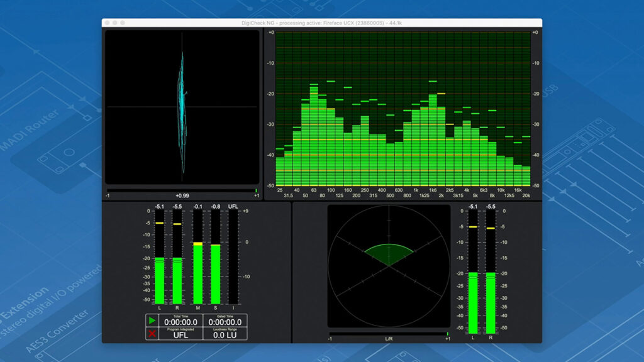
Task: Click the green wedge in circular phase display
Action: click(x=389, y=254)
